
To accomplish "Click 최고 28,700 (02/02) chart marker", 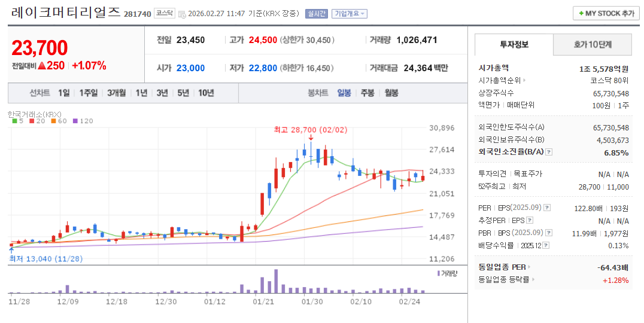I will coord(311,130).
